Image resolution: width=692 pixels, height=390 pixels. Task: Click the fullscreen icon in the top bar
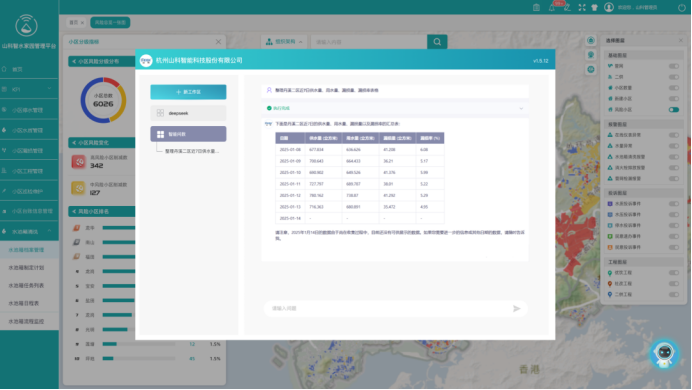click(x=582, y=8)
